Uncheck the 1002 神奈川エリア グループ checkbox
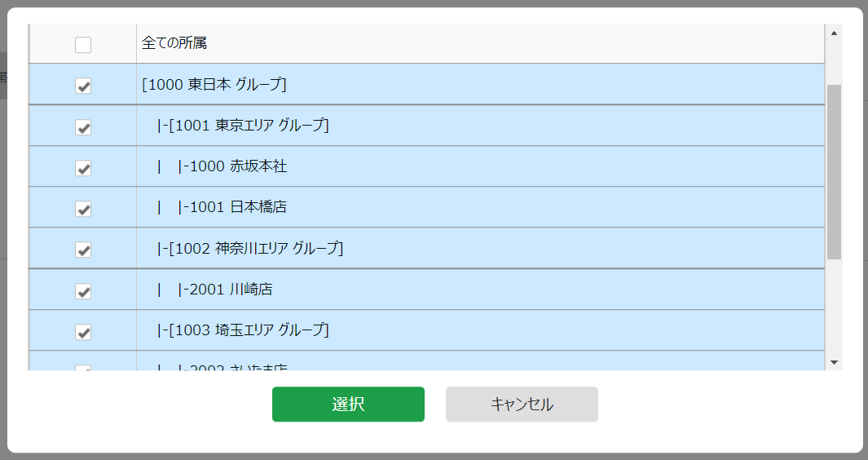Viewport: 868px width, 460px height. (x=83, y=250)
